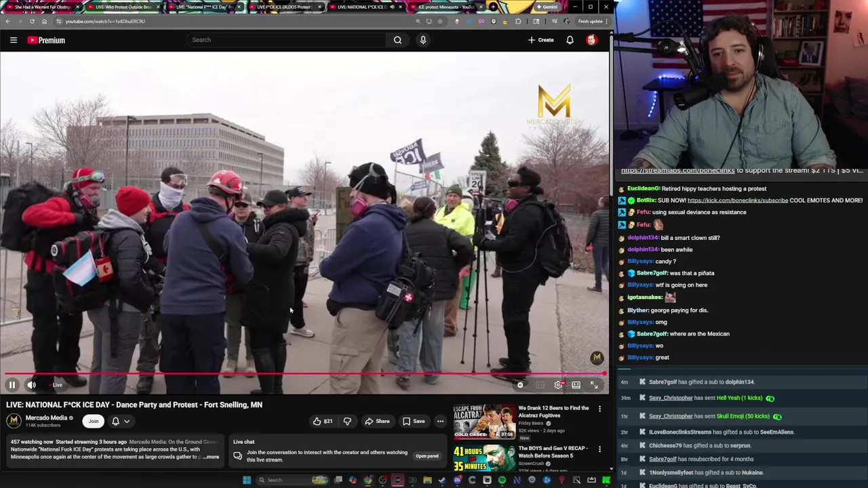The width and height of the screenshot is (868, 488).
Task: Toggle closed captions in player
Action: [540, 385]
